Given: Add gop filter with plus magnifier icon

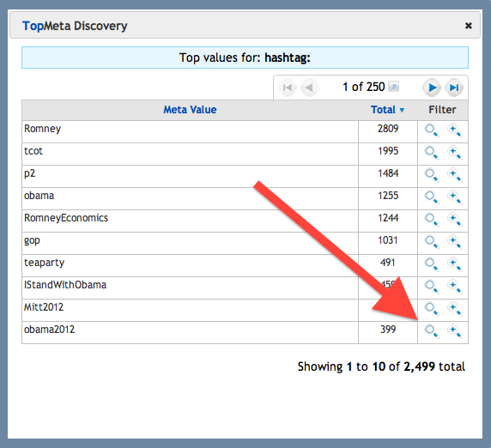Looking at the screenshot, I should 454,242.
